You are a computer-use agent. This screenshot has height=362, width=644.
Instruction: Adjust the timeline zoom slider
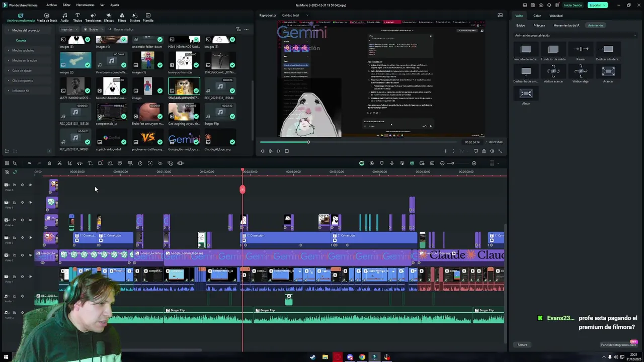[458, 163]
